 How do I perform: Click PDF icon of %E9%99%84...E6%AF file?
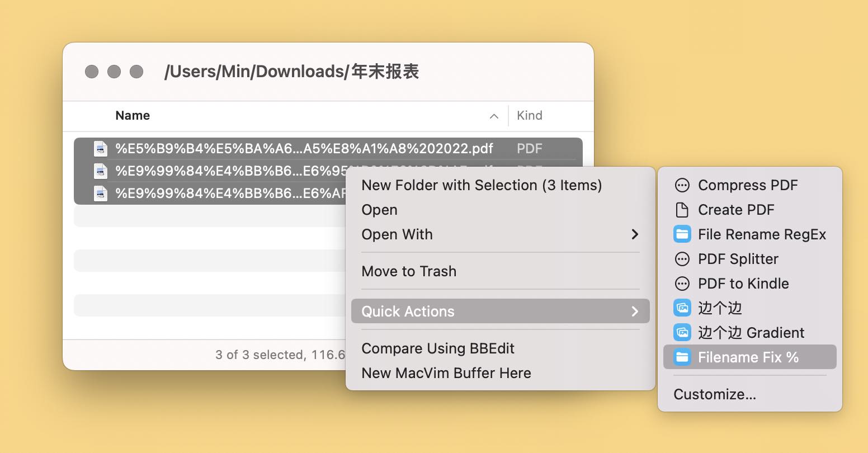coord(101,194)
